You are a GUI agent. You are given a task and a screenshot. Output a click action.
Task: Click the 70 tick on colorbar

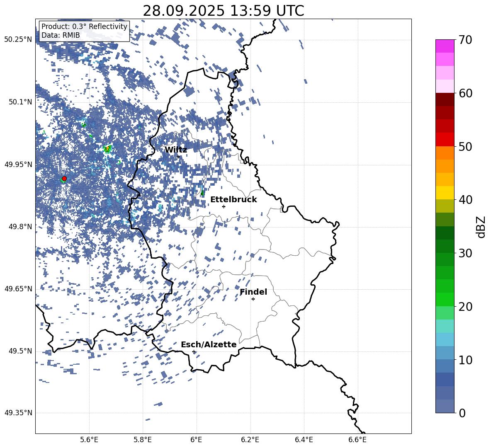point(465,40)
